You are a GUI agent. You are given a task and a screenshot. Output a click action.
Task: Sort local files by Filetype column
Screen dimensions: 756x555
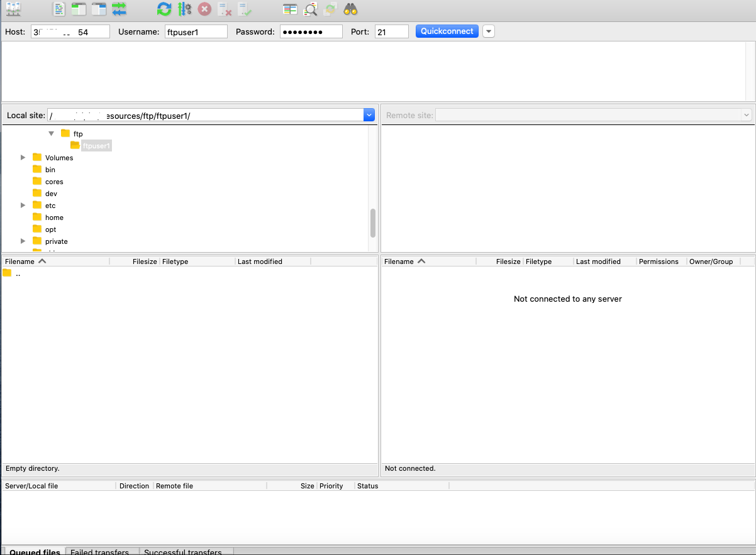pos(197,261)
